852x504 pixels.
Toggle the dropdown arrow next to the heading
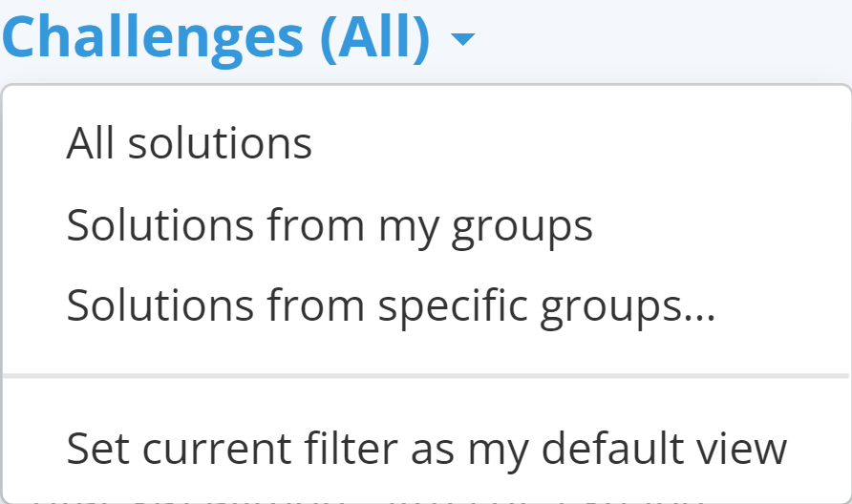tap(461, 40)
